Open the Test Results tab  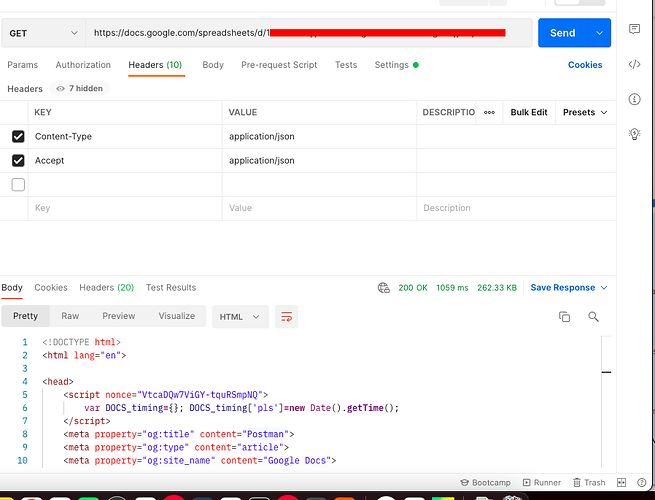(x=171, y=287)
